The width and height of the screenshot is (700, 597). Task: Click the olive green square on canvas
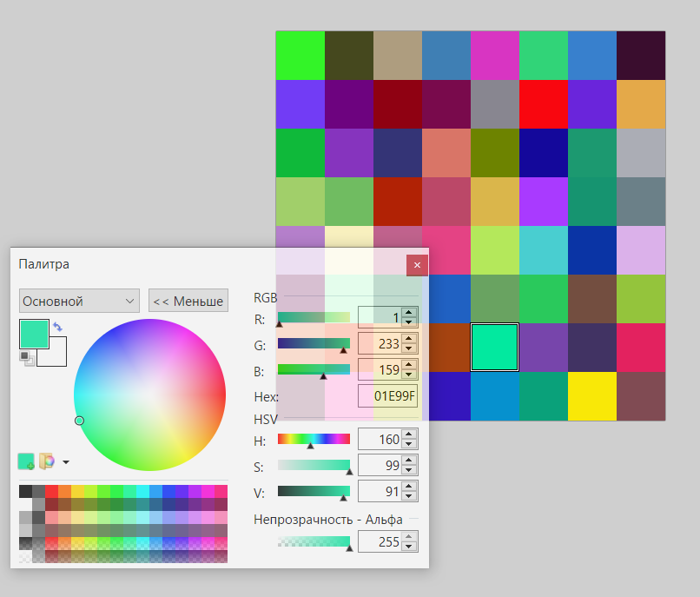coord(495,153)
